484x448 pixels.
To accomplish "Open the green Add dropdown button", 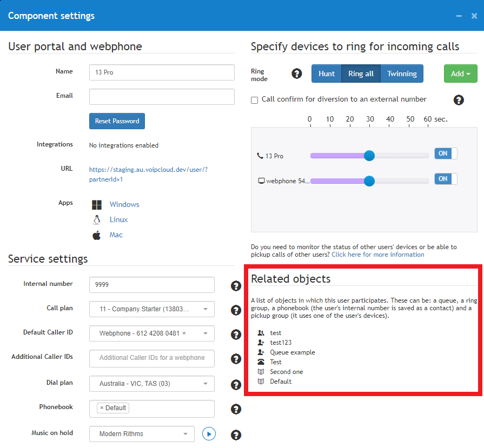I will [x=461, y=73].
